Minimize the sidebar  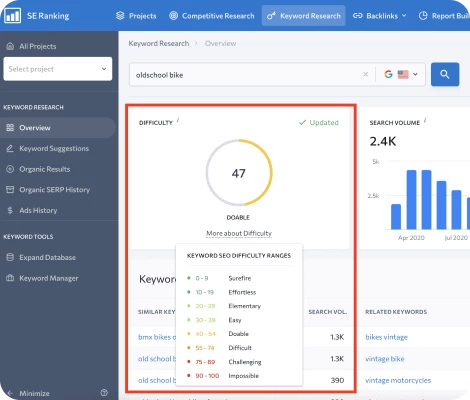[28, 393]
